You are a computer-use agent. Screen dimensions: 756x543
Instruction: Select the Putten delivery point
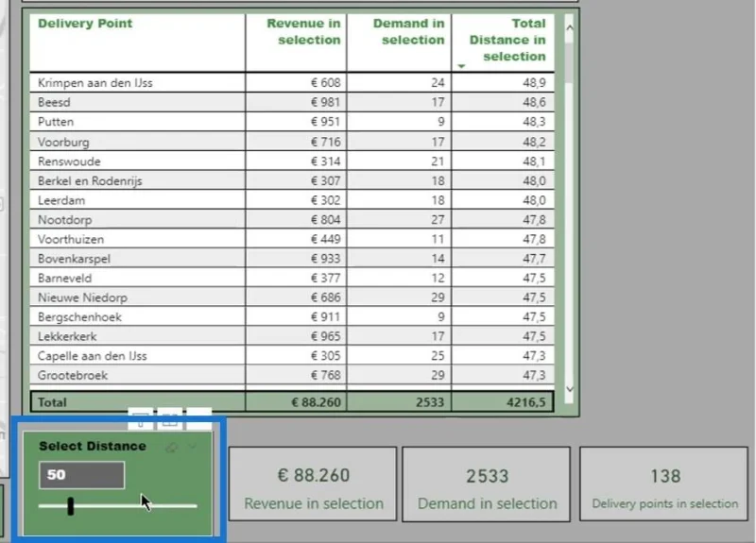point(56,122)
